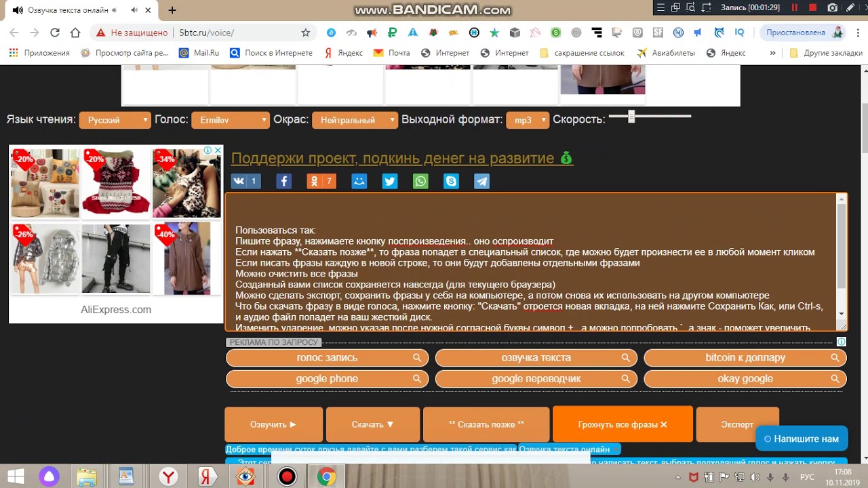This screenshot has width=868, height=488.
Task: Switch РУС keyboard language
Action: pos(807,478)
